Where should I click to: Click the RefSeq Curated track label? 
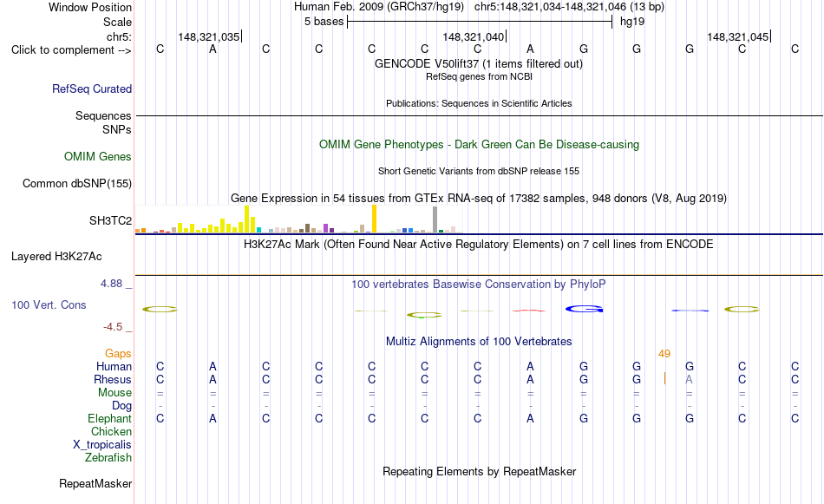[92, 88]
